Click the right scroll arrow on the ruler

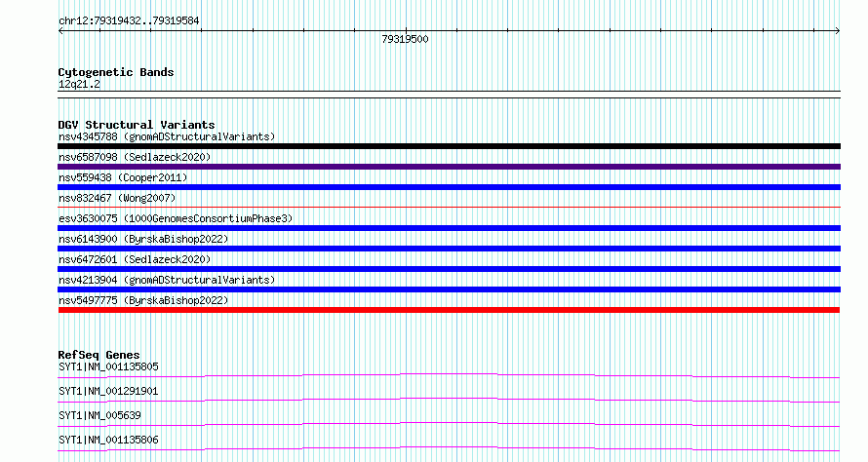[838, 31]
